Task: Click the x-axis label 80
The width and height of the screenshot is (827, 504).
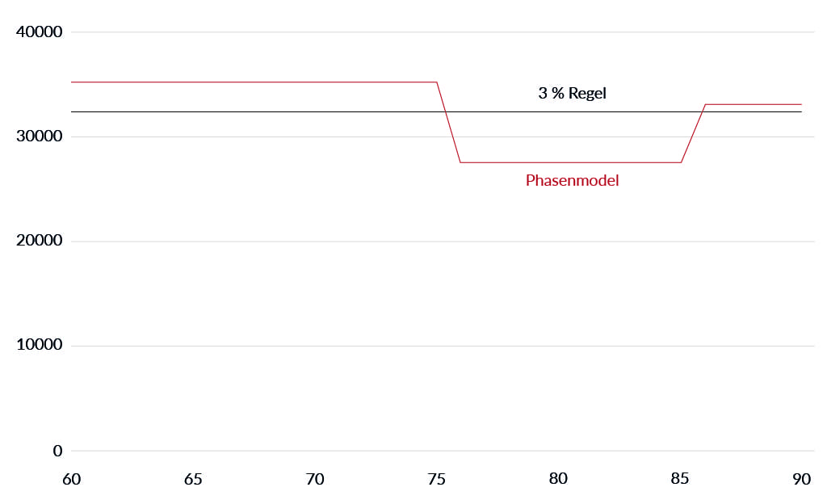Action: coord(558,479)
